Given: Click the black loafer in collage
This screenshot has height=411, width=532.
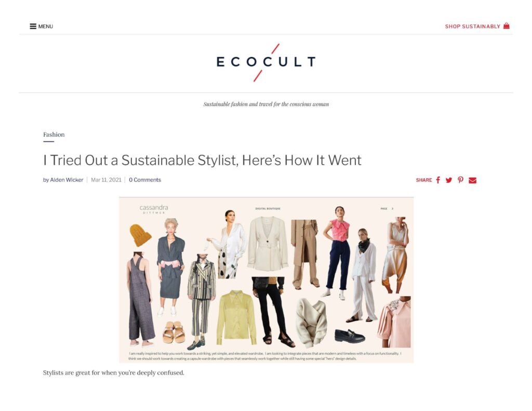Looking at the screenshot, I should [350, 336].
